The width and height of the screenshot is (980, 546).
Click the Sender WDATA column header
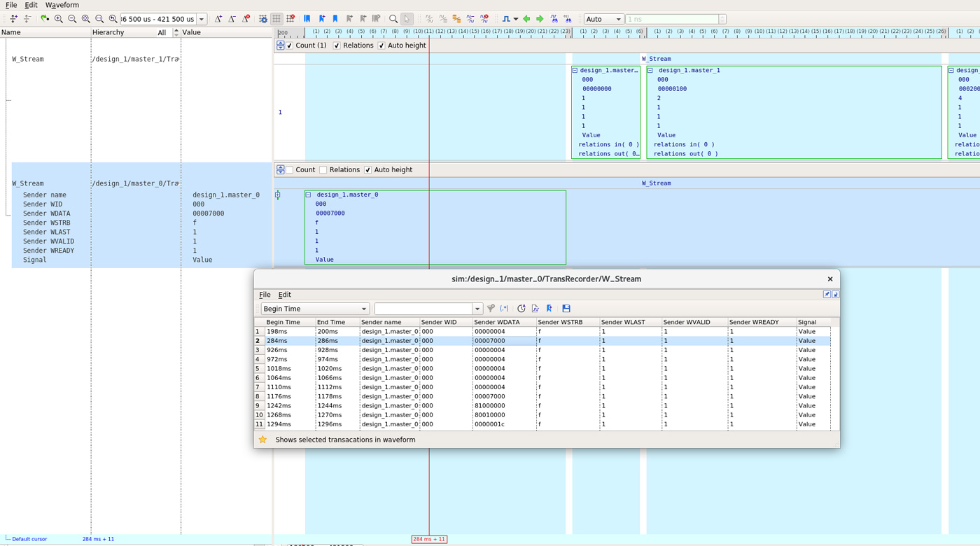tap(496, 322)
